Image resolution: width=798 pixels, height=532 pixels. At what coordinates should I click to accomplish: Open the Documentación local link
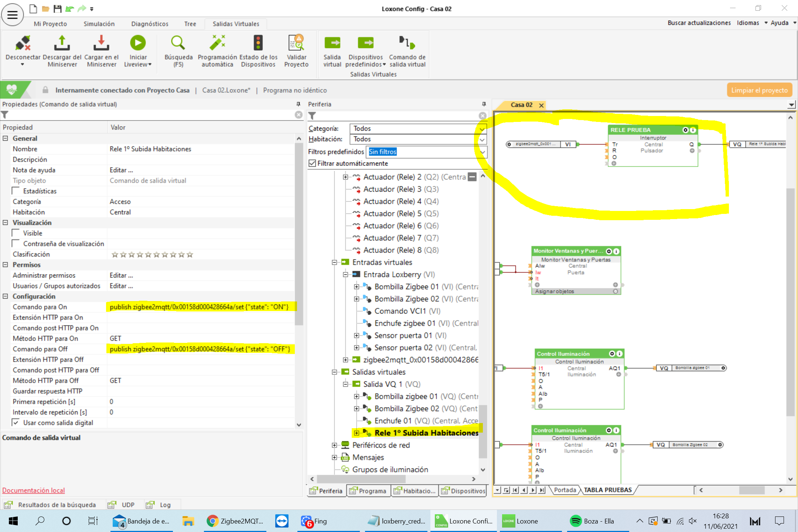point(33,490)
